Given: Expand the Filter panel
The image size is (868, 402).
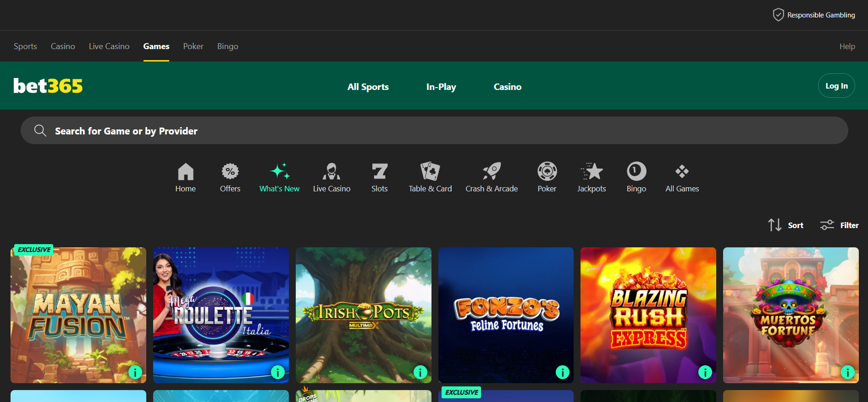Looking at the screenshot, I should [839, 225].
